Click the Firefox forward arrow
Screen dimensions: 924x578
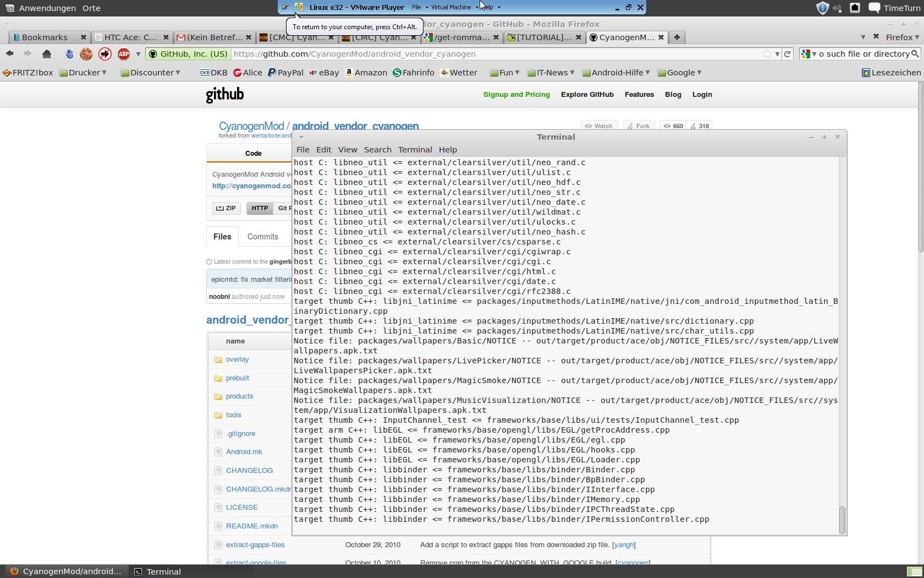point(28,54)
